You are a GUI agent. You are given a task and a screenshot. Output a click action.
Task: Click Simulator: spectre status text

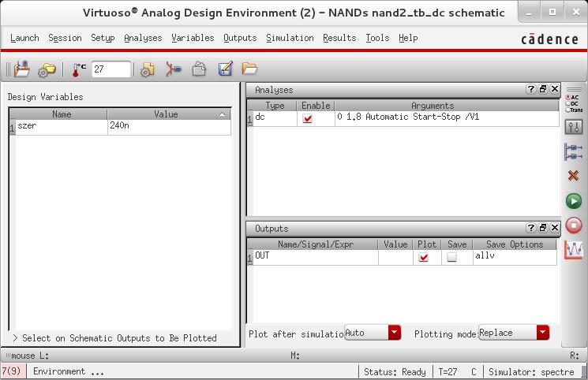pos(531,372)
